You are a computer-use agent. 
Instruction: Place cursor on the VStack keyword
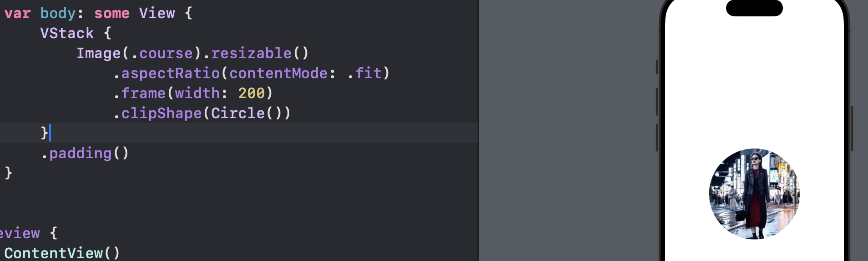(67, 33)
